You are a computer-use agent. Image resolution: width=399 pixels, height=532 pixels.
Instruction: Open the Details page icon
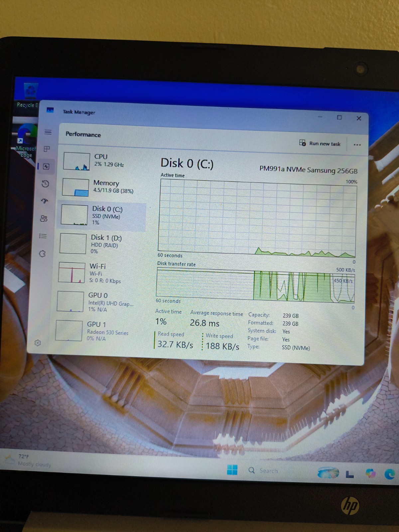point(43,236)
